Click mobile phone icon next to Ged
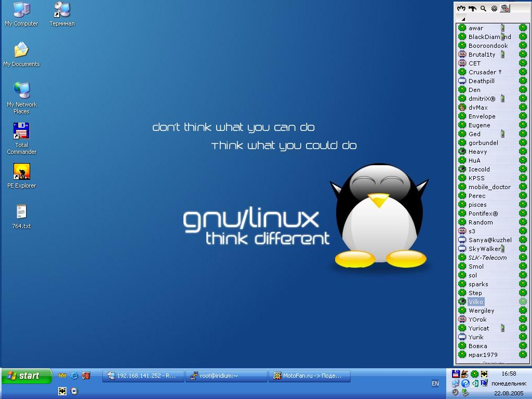 [503, 134]
